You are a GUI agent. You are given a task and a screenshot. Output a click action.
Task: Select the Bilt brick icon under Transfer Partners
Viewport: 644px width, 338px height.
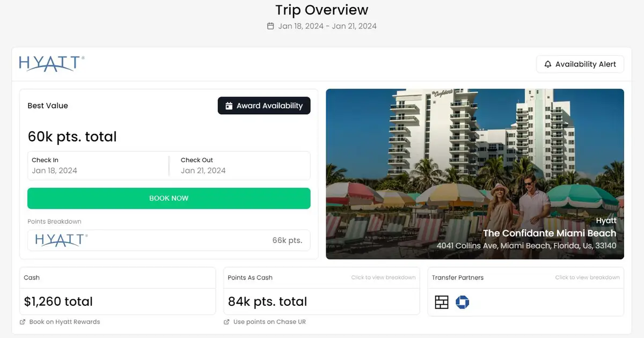pos(441,302)
